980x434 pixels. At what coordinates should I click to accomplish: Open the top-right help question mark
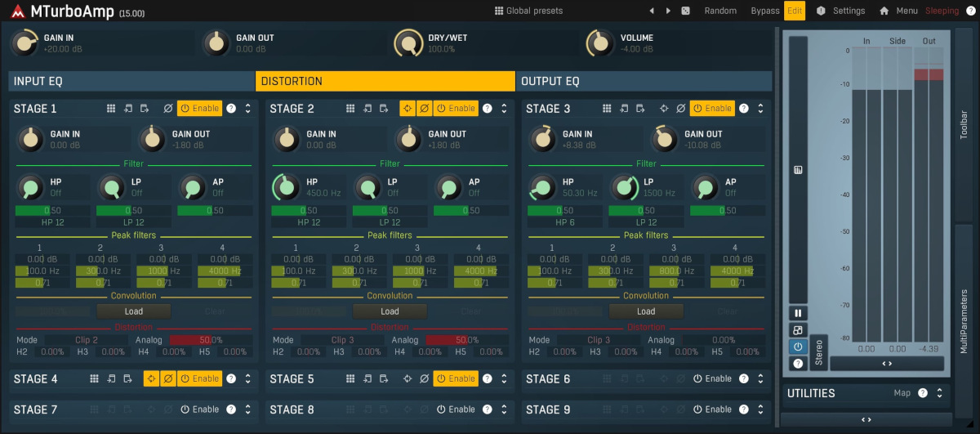(x=970, y=11)
